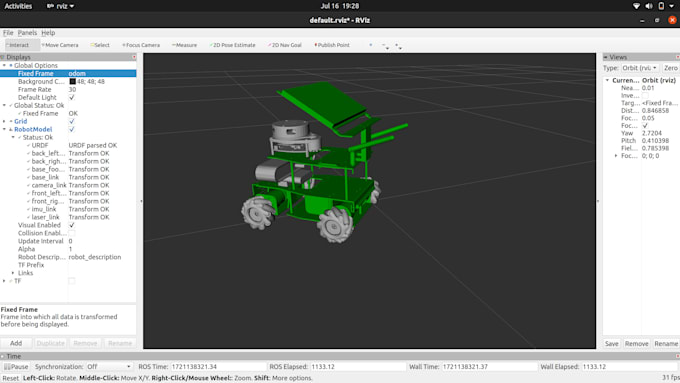Click the battery icon in system tray
This screenshot has height=383, width=680.
(661, 6)
